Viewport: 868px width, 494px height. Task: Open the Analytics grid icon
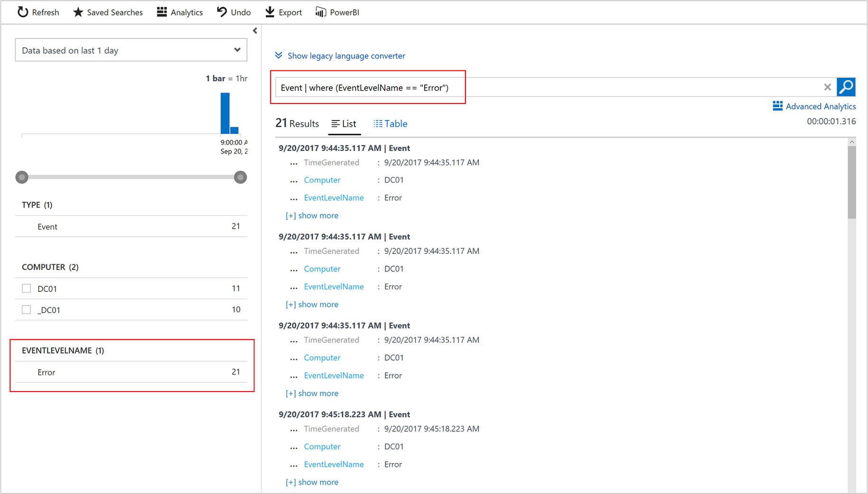pos(162,12)
